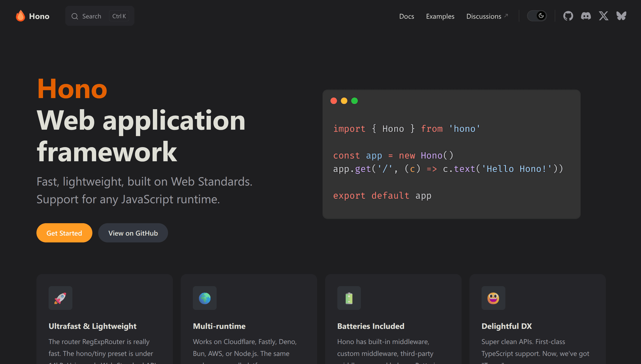Image resolution: width=641 pixels, height=364 pixels.
Task: Click the battery icon on Batteries Included card
Action: click(x=349, y=298)
